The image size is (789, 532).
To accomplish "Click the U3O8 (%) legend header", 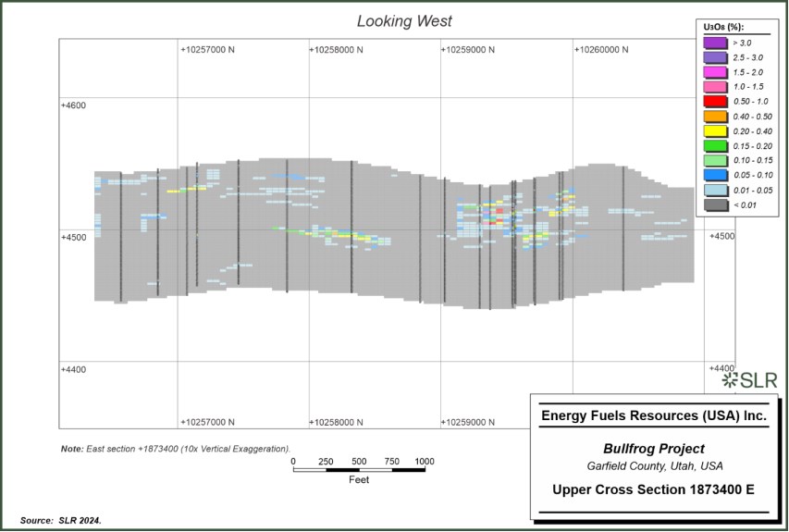I will pos(723,27).
